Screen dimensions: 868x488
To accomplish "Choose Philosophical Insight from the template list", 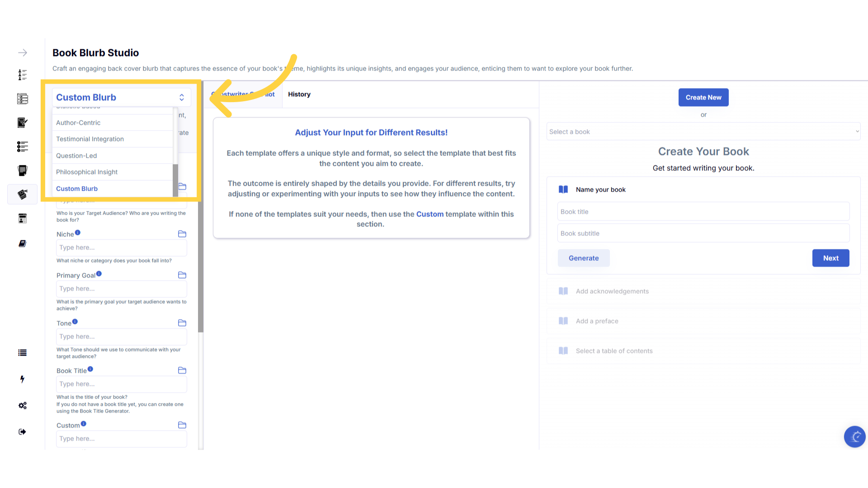I will click(87, 172).
